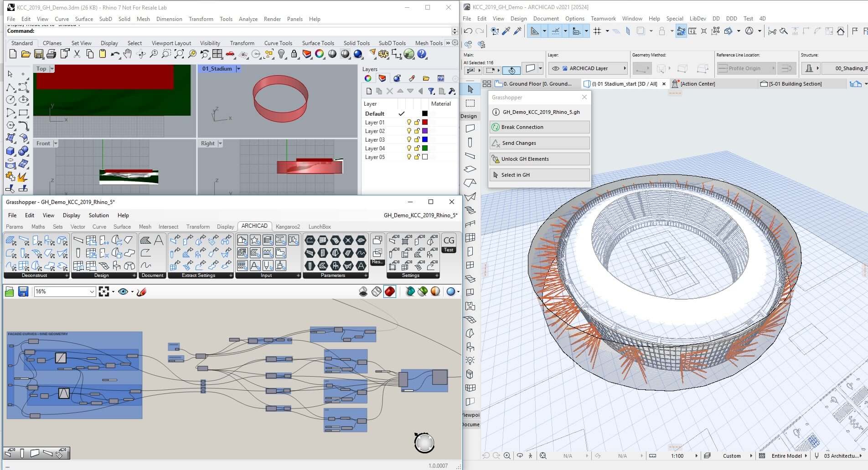The height and width of the screenshot is (470, 868).
Task: Click the Layer 02 purple color swatch
Action: [425, 131]
